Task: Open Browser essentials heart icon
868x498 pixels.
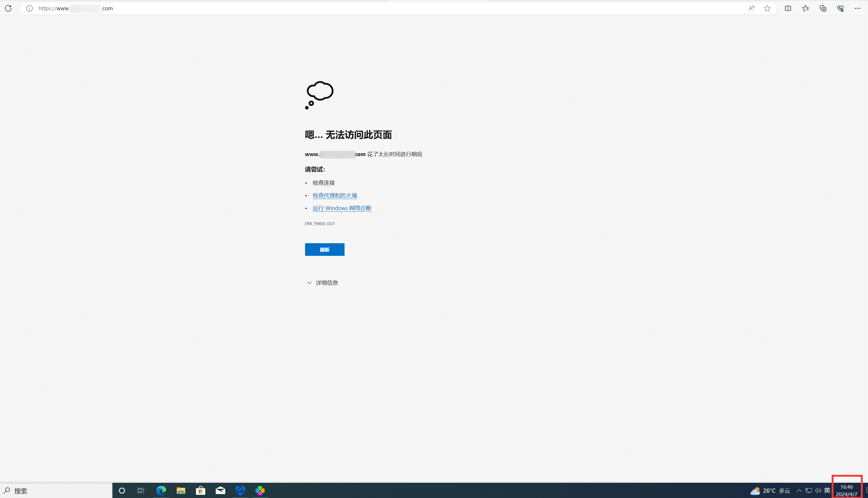Action: pos(840,8)
